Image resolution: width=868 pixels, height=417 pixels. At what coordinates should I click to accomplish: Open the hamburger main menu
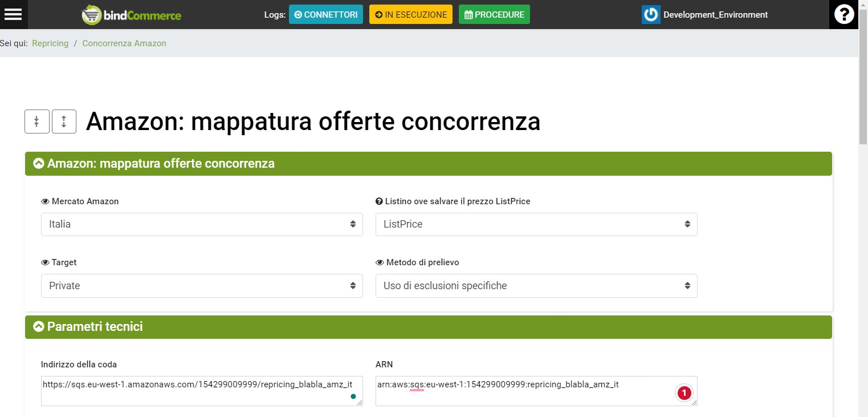(x=13, y=14)
